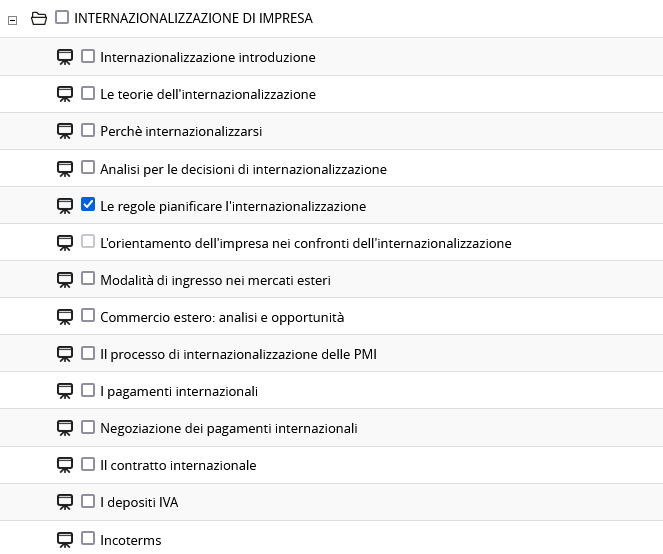Screen dimensions: 663x554
Task: Click the presentation icon beside Commercio estero
Action: click(65, 317)
